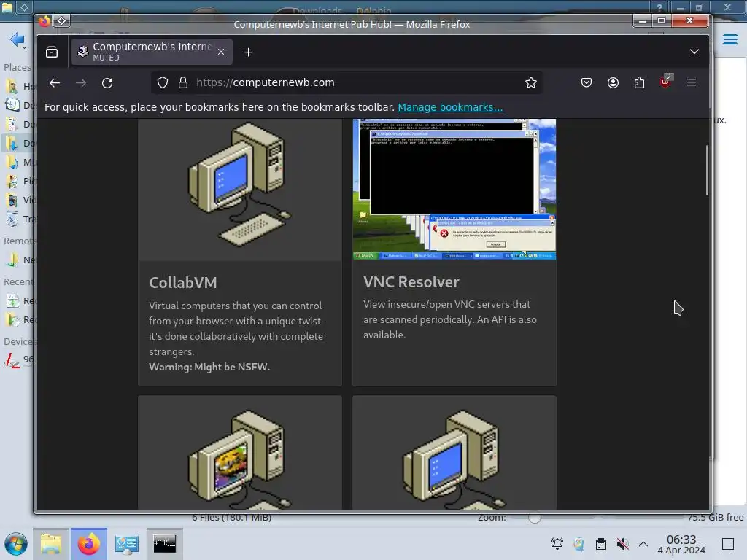This screenshot has width=747, height=560.
Task: Open clipboard tray icon
Action: (601, 544)
